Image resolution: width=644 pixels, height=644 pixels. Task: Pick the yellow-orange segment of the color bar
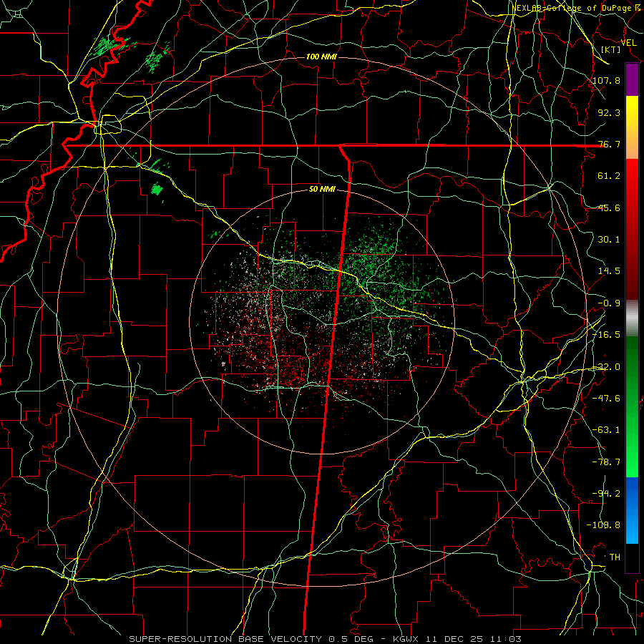632,127
